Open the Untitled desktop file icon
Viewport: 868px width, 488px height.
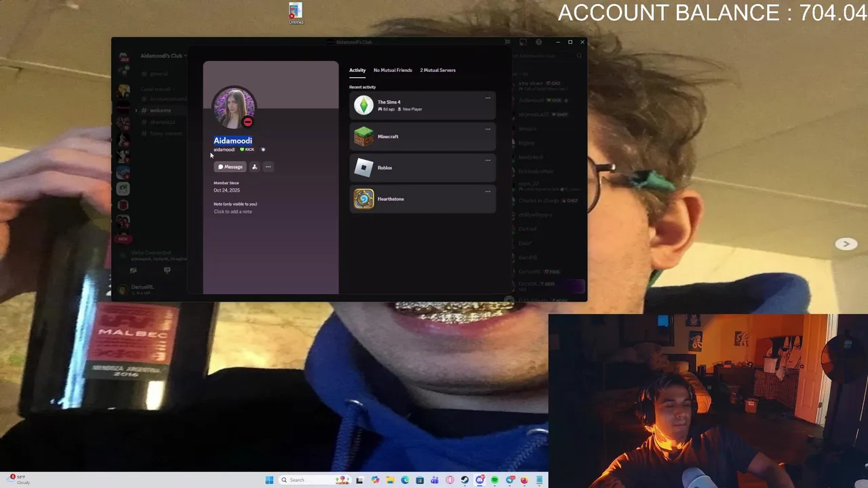296,14
